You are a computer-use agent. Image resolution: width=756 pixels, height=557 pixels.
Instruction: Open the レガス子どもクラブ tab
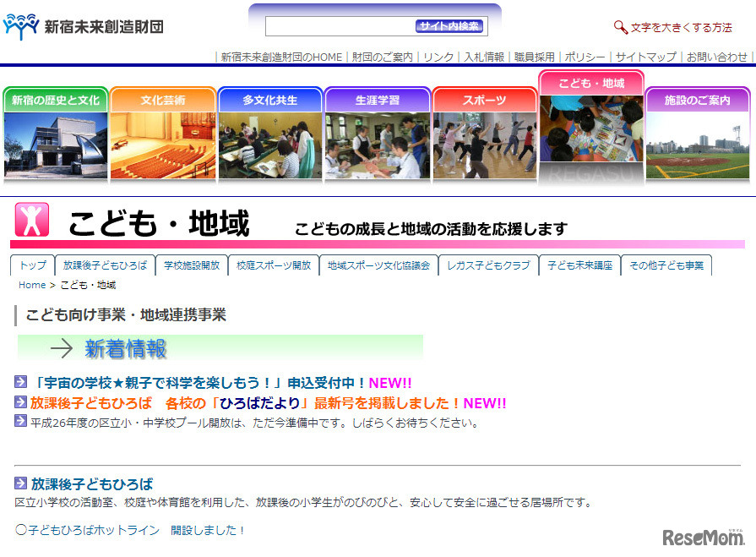pyautogui.click(x=487, y=264)
